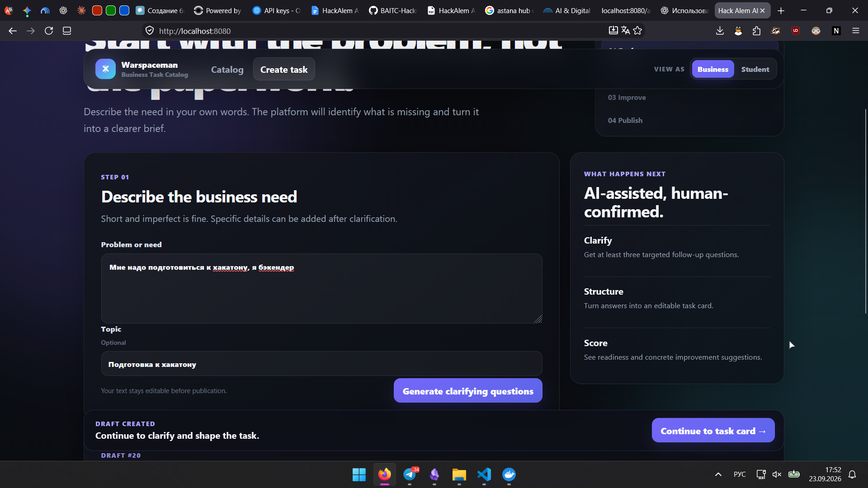The height and width of the screenshot is (488, 868).
Task: Click the 04 Publish step
Action: tap(625, 120)
